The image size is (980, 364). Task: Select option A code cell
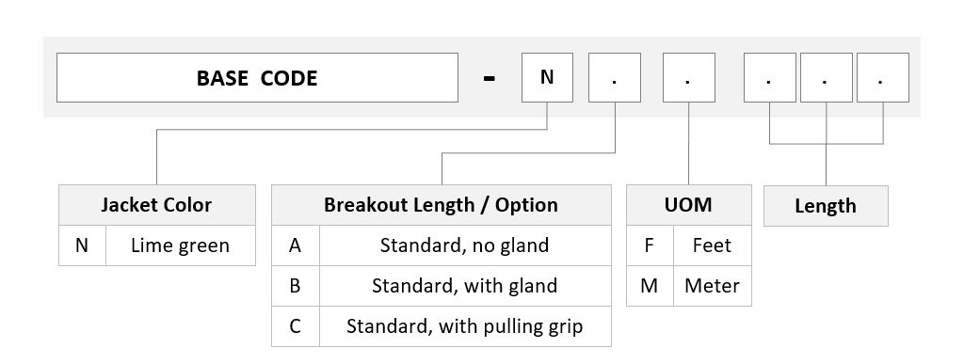pyautogui.click(x=296, y=245)
